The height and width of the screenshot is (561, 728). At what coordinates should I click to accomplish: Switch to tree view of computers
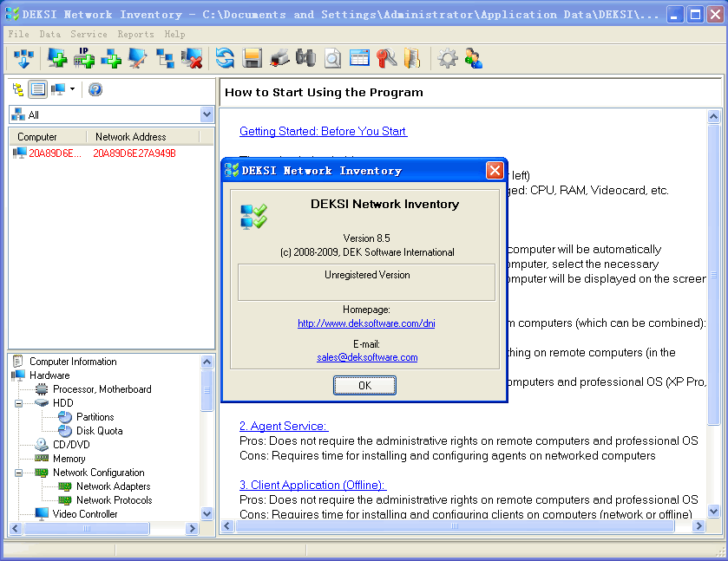pyautogui.click(x=19, y=88)
